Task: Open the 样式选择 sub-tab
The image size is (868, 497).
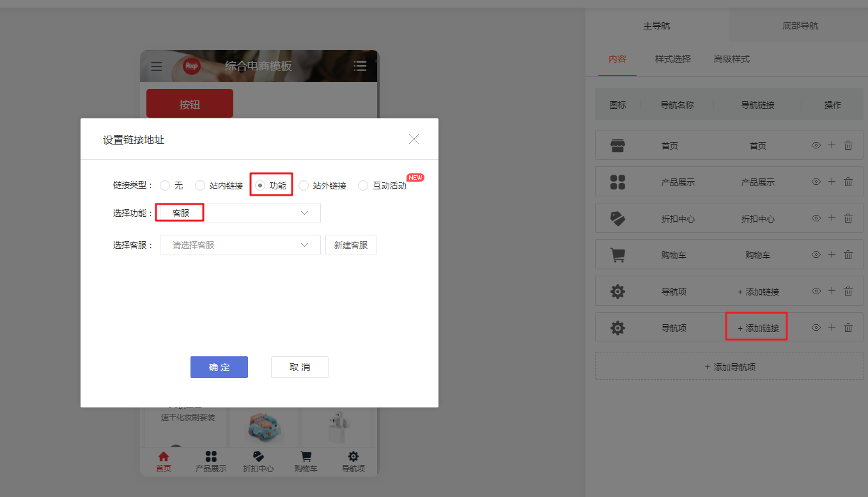Action: (x=673, y=59)
